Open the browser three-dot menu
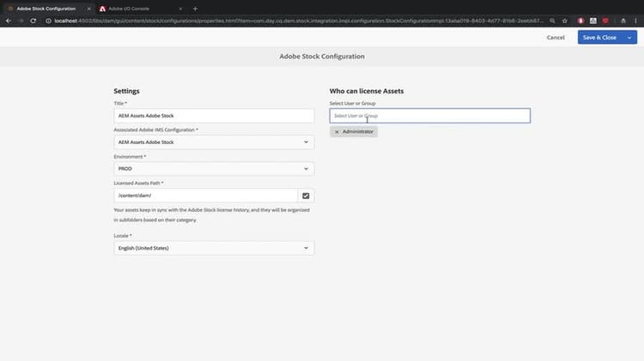 pyautogui.click(x=635, y=21)
